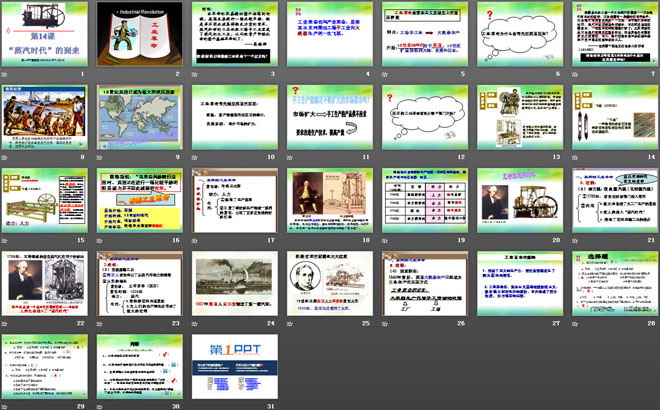Open slide 2 with Industrial Revolution cartoon

(140, 37)
